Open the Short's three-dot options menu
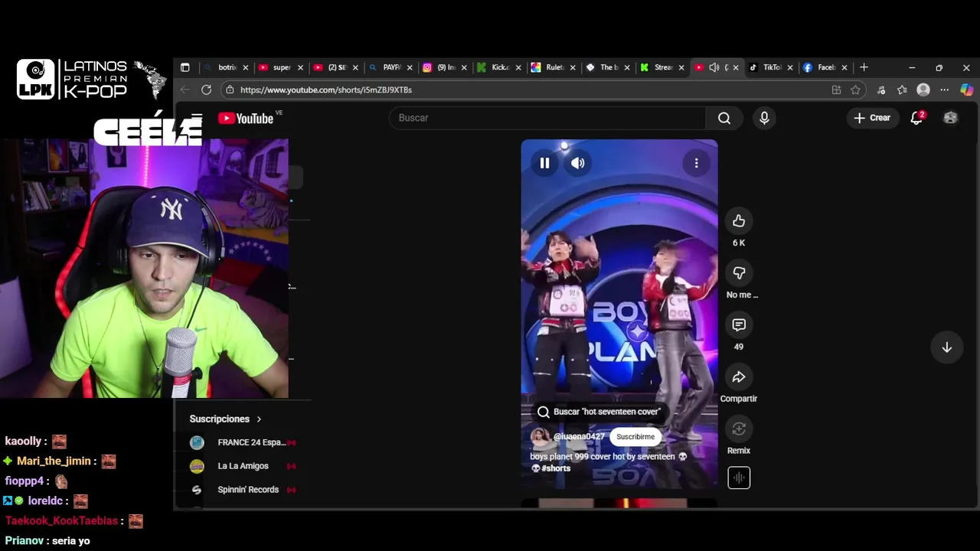Image resolution: width=980 pixels, height=551 pixels. pyautogui.click(x=696, y=163)
